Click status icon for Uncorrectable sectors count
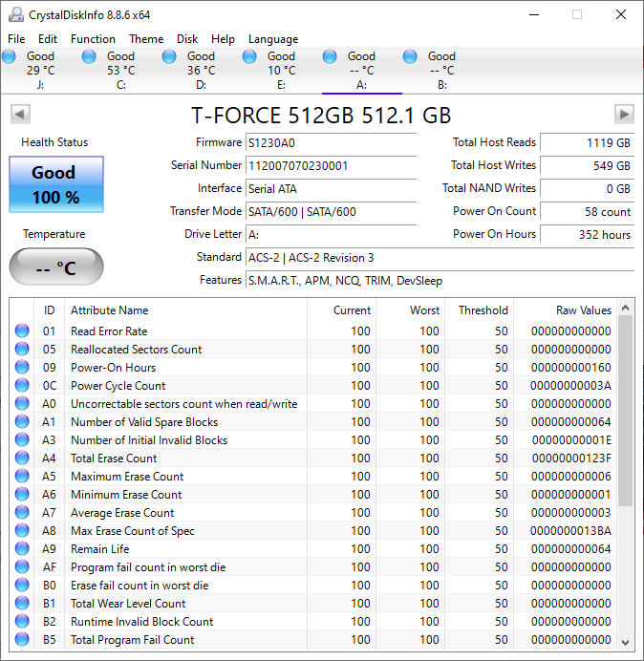This screenshot has width=644, height=661. (22, 403)
